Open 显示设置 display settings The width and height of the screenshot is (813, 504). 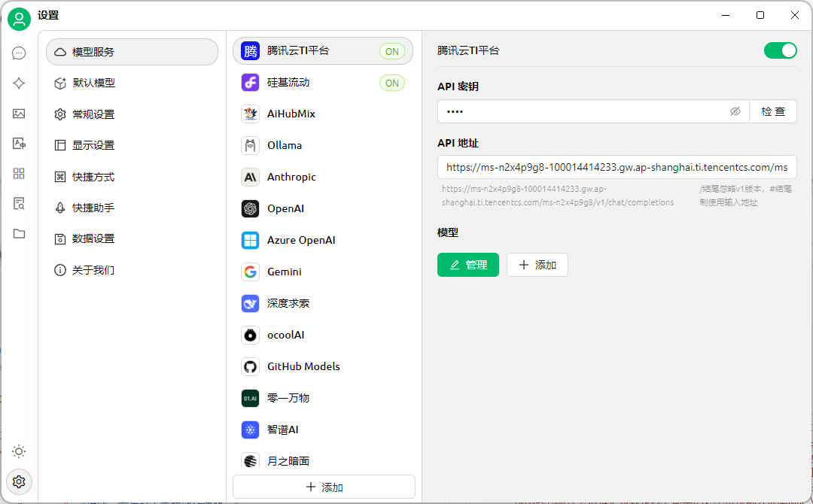(132, 145)
